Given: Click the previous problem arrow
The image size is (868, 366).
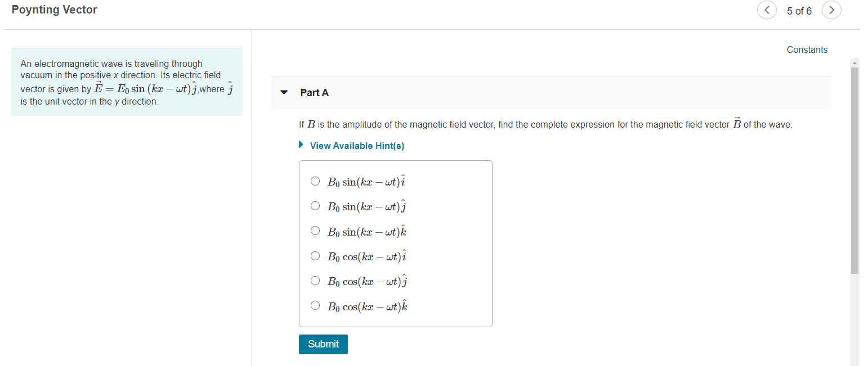Looking at the screenshot, I should (767, 10).
